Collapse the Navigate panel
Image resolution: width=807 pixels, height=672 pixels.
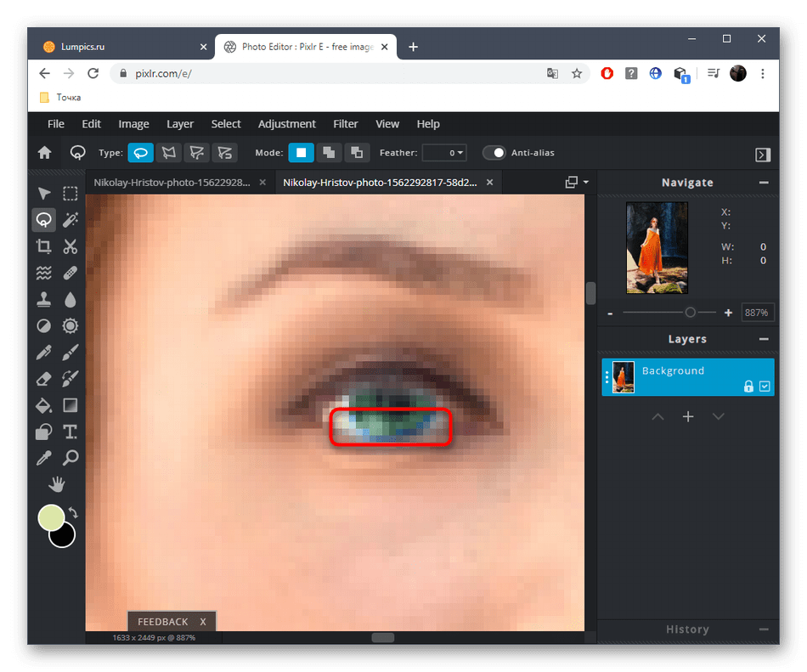pyautogui.click(x=764, y=183)
